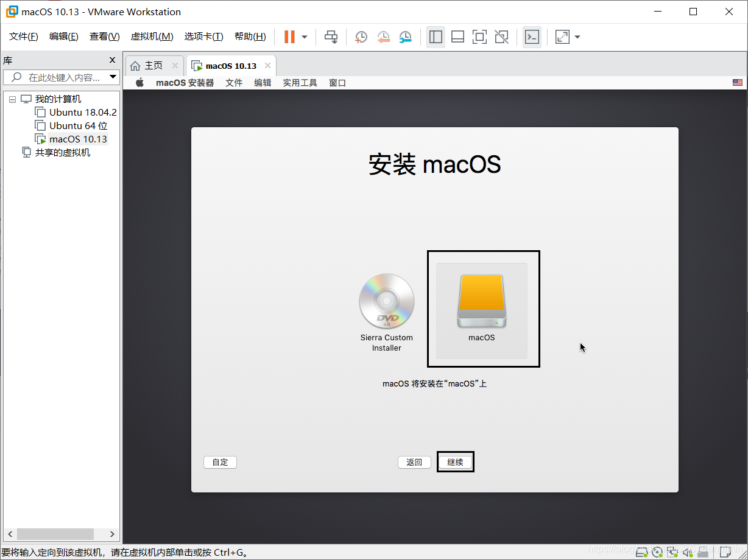The image size is (748, 560).
Task: Collapse the 我的计算机 tree node
Action: (x=12, y=99)
